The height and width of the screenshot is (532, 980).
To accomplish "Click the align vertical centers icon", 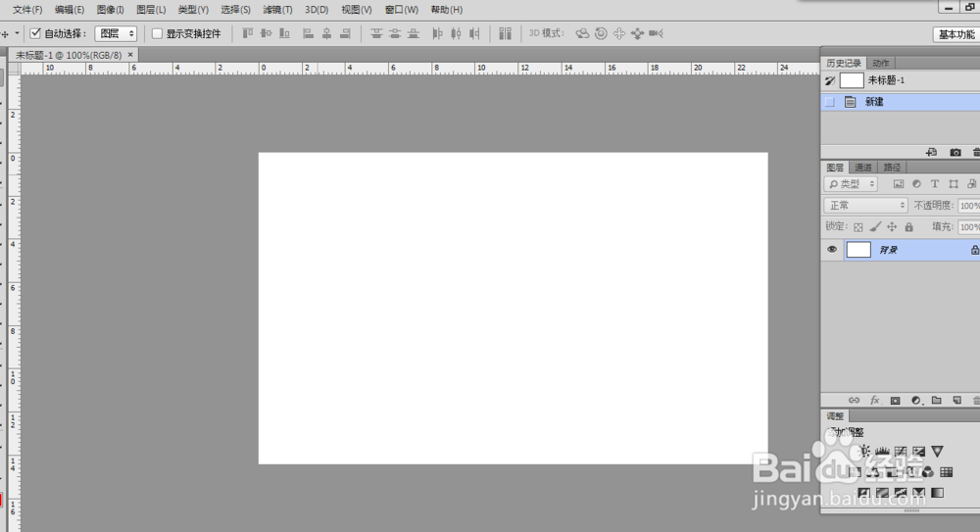I will pos(267,33).
